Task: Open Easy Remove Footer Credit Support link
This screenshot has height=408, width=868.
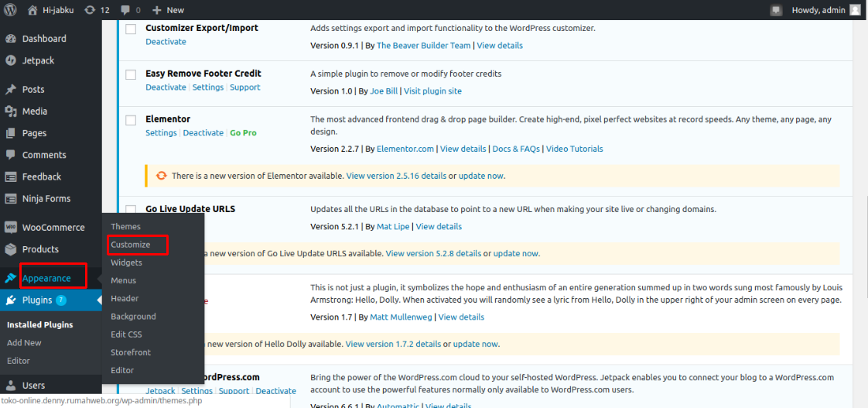Action: tap(245, 87)
